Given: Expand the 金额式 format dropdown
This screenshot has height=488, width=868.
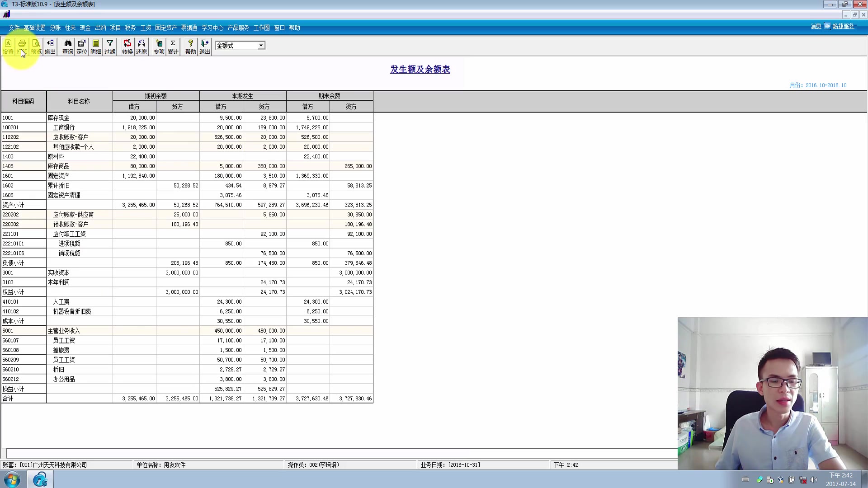Looking at the screenshot, I should pyautogui.click(x=261, y=46).
